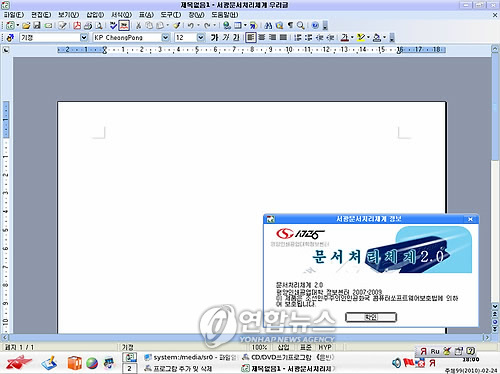Screen dimensions: 500x374
Task: Open Find and Replace binoculars icon
Action: [x=268, y=26]
